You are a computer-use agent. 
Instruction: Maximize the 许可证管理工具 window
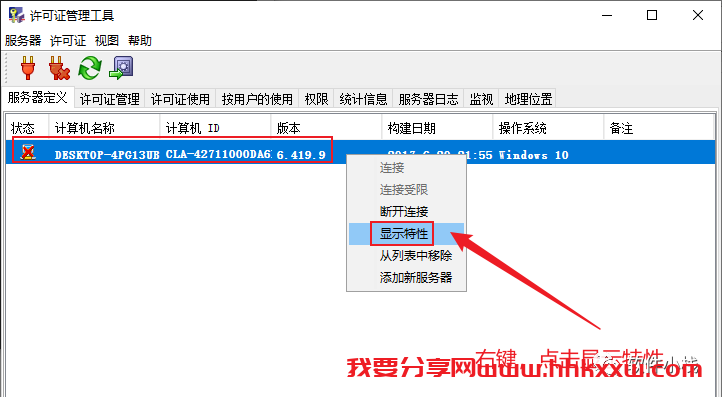click(x=652, y=16)
